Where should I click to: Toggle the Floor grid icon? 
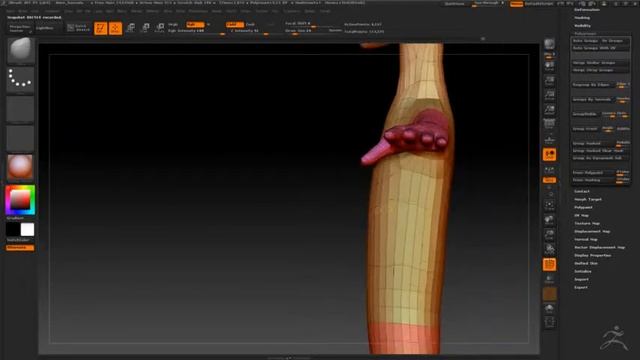(x=549, y=140)
